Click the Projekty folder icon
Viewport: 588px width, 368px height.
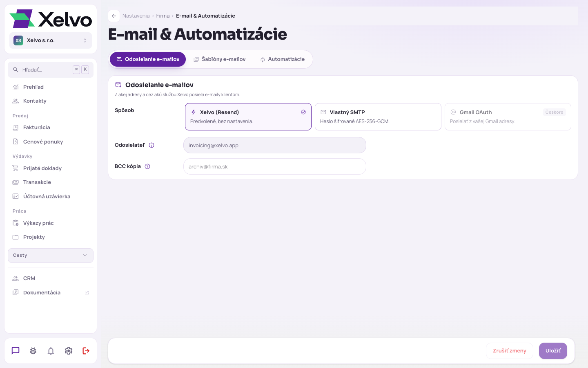(16, 237)
